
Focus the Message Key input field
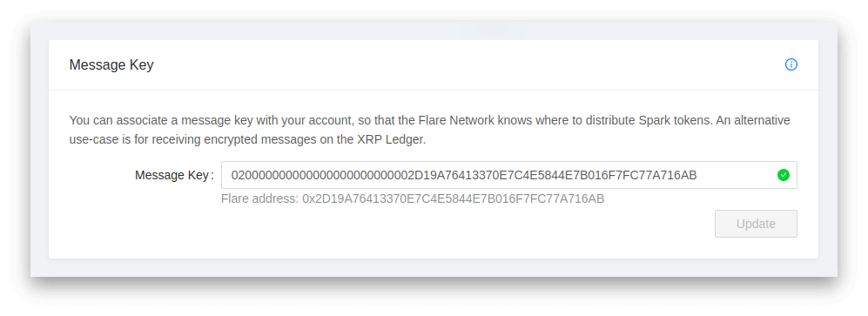(x=508, y=175)
